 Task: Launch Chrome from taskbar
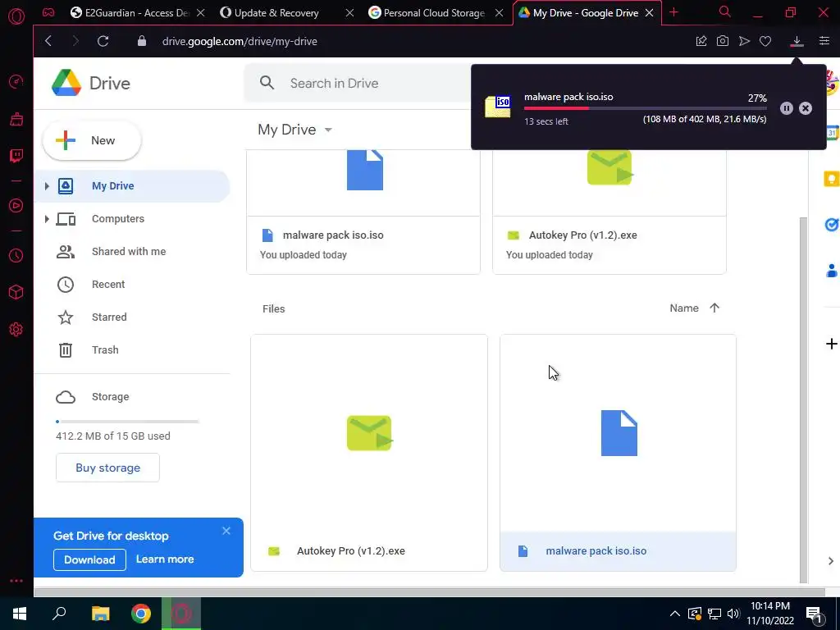pos(141,614)
